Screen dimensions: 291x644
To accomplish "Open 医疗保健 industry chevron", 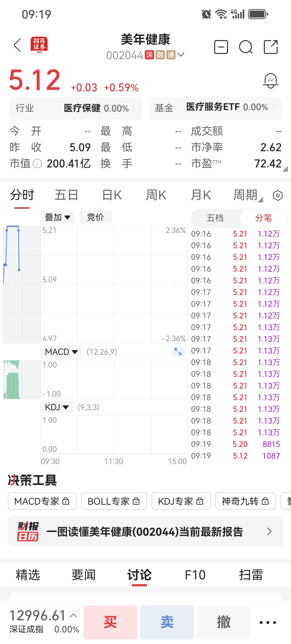I will [x=134, y=108].
